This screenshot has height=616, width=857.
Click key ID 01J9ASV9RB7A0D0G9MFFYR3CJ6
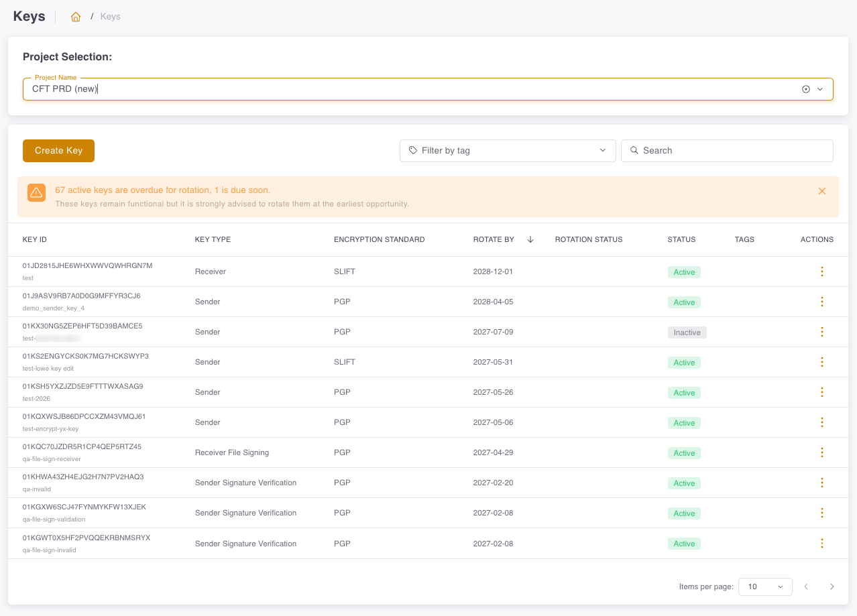pyautogui.click(x=82, y=296)
